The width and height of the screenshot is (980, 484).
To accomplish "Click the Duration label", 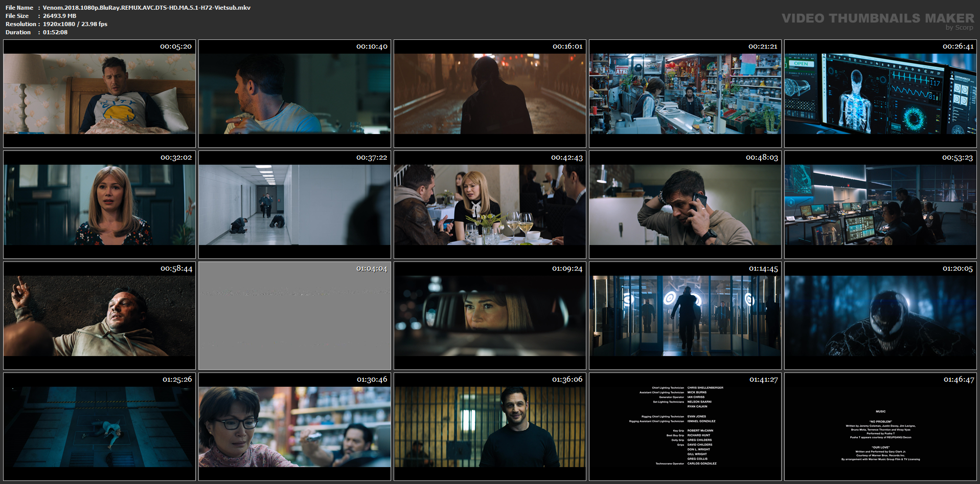I will pyautogui.click(x=18, y=32).
